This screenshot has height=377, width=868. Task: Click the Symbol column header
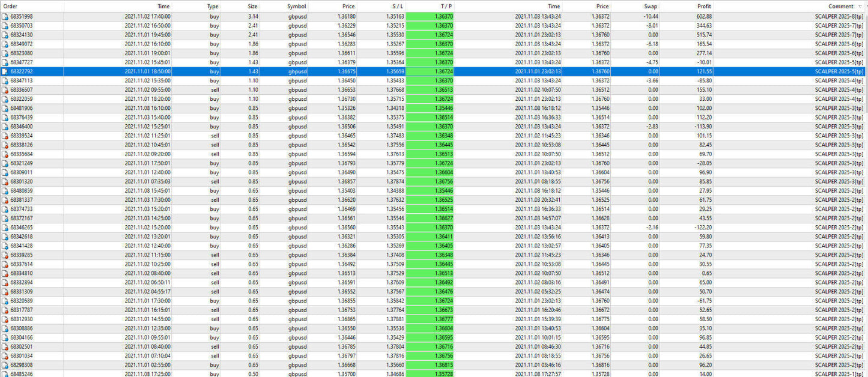[x=298, y=7]
